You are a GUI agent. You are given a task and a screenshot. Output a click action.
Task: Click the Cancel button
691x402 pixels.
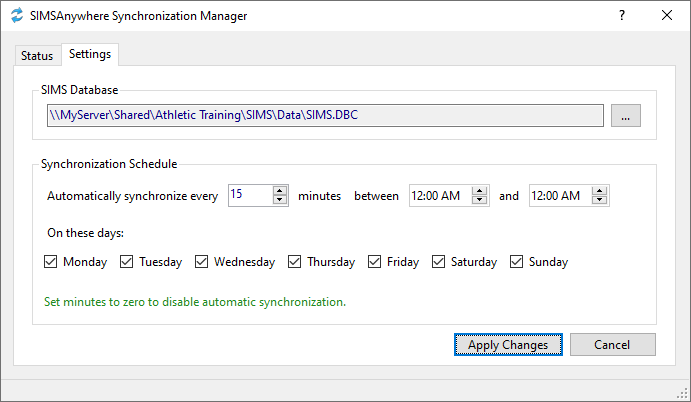[x=613, y=345]
